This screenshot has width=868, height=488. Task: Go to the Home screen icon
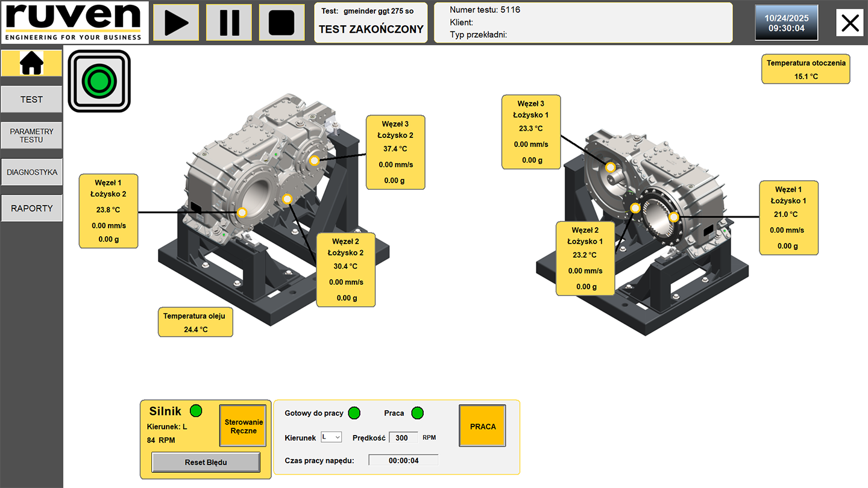tap(32, 63)
